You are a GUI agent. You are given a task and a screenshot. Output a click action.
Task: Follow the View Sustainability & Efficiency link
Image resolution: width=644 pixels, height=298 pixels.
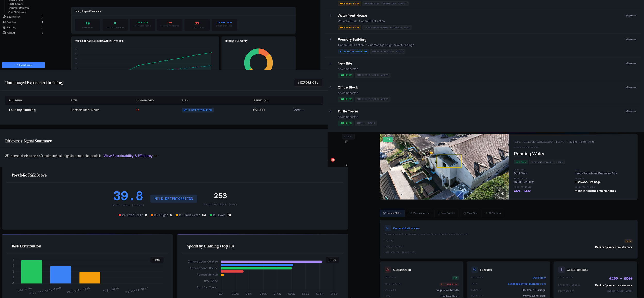click(130, 156)
